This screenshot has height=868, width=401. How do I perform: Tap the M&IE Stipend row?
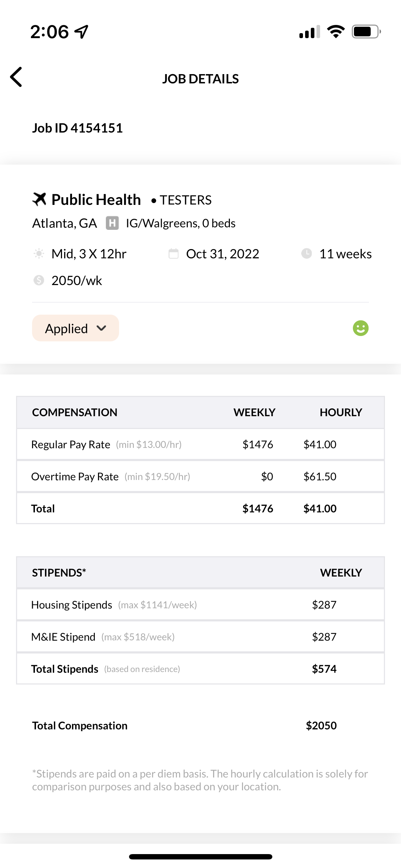click(x=200, y=637)
